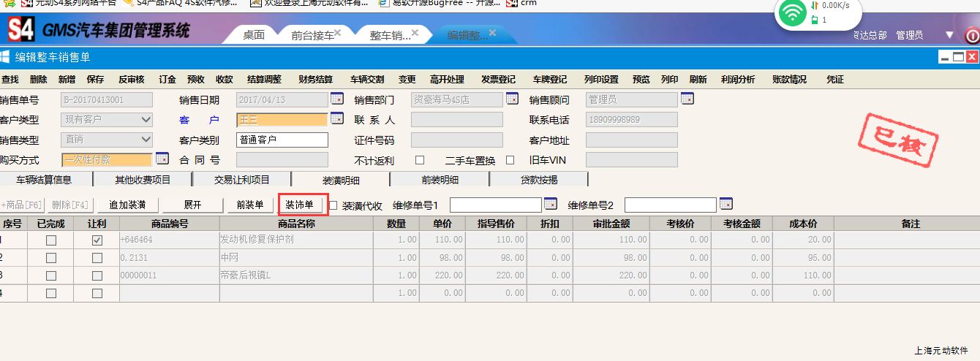
Task: Open the 利润分析 menu item
Action: (x=737, y=80)
